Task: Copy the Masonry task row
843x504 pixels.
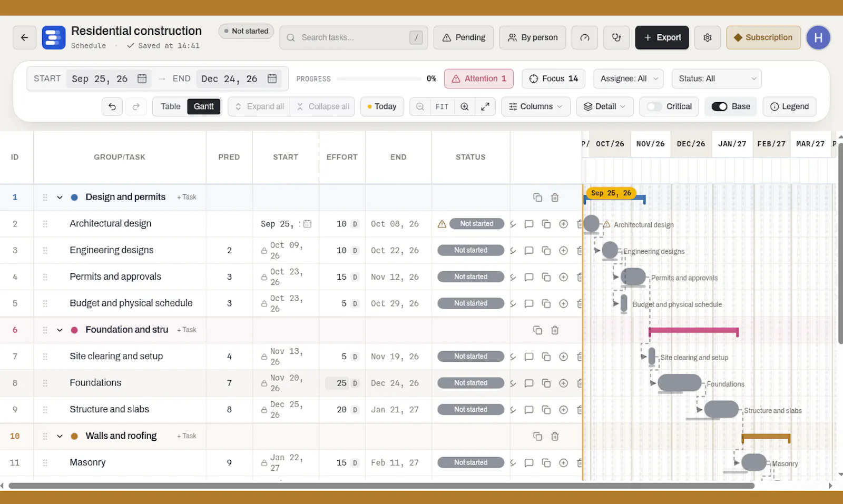Action: pyautogui.click(x=546, y=463)
